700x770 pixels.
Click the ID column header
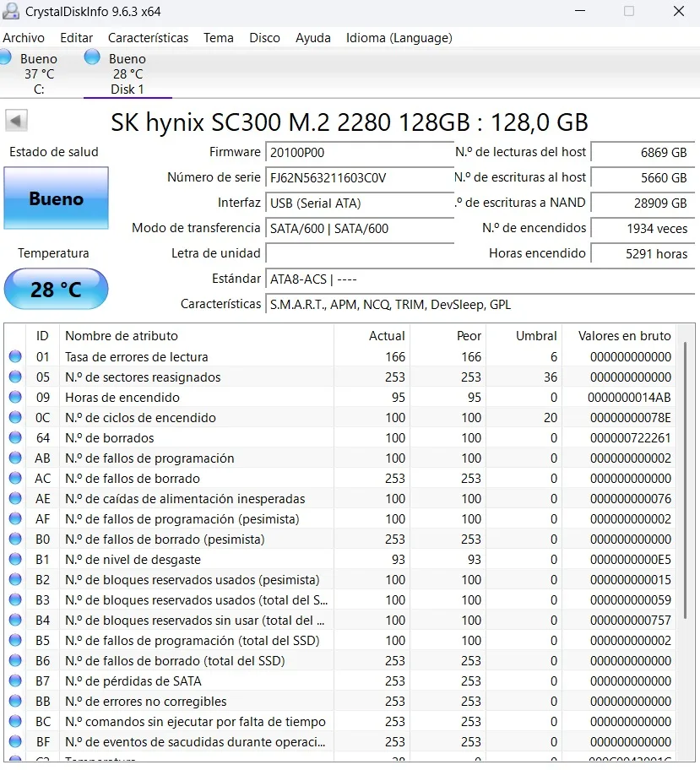click(x=42, y=336)
